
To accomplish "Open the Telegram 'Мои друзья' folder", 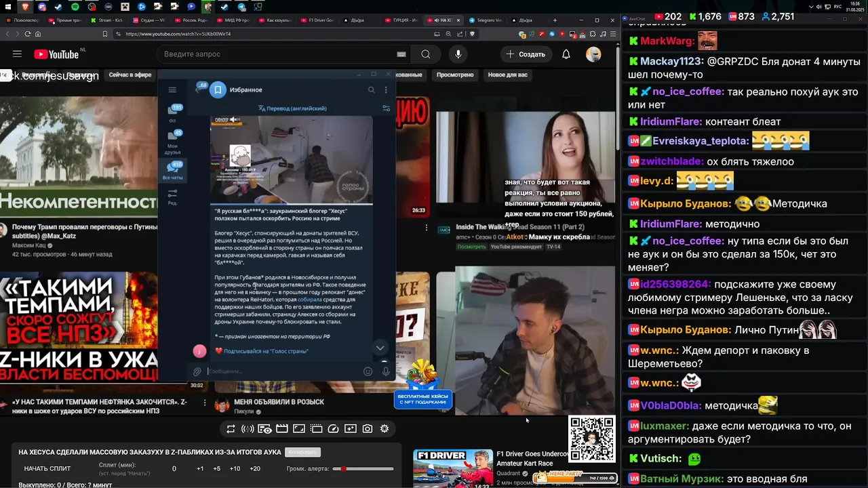I will coord(173,142).
